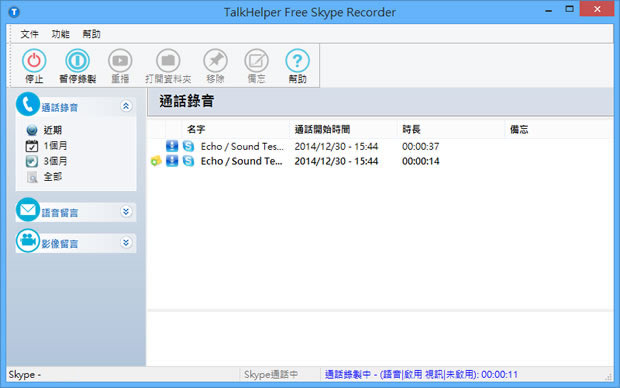Click the Memo (備忘) edit icon

coord(256,61)
